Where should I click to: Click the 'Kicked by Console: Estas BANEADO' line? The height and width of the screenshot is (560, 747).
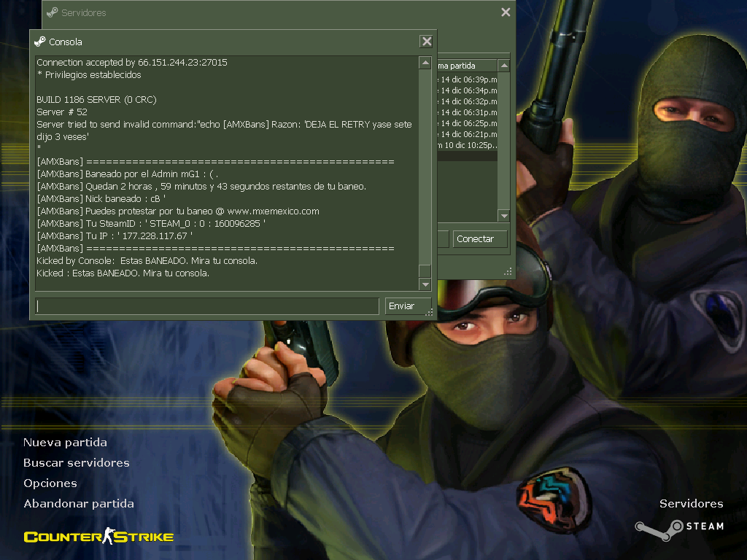tap(147, 260)
